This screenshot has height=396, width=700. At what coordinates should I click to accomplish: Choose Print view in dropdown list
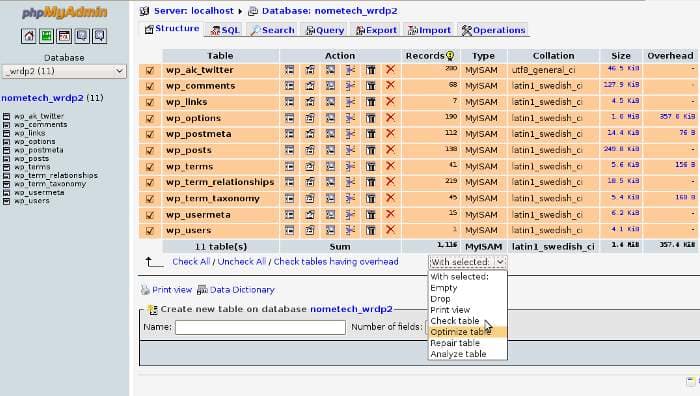coord(467,310)
